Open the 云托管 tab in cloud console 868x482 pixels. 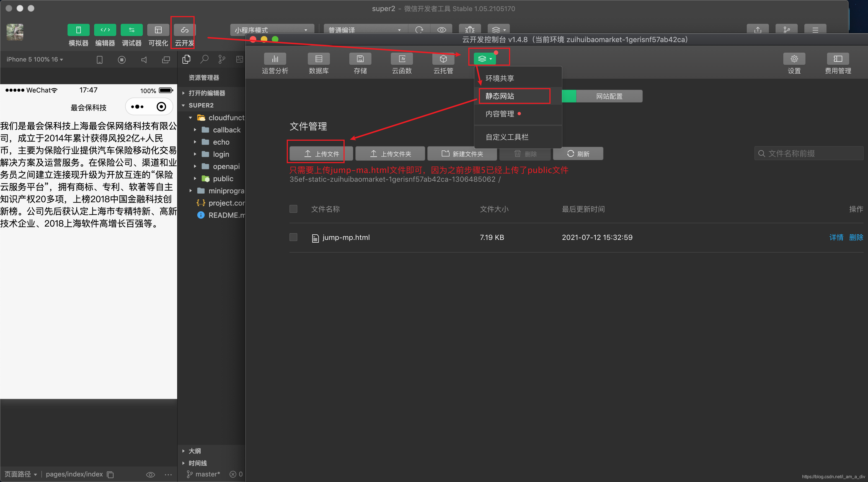(443, 63)
